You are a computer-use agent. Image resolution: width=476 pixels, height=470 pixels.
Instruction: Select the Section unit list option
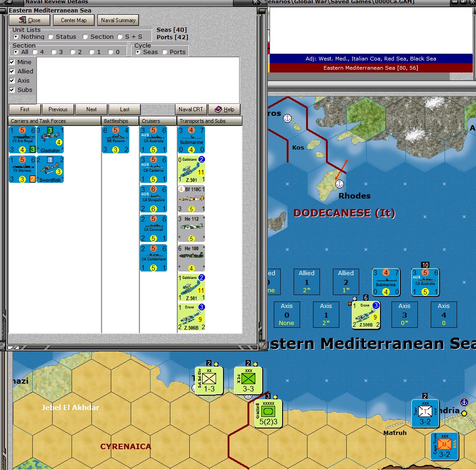coord(98,37)
